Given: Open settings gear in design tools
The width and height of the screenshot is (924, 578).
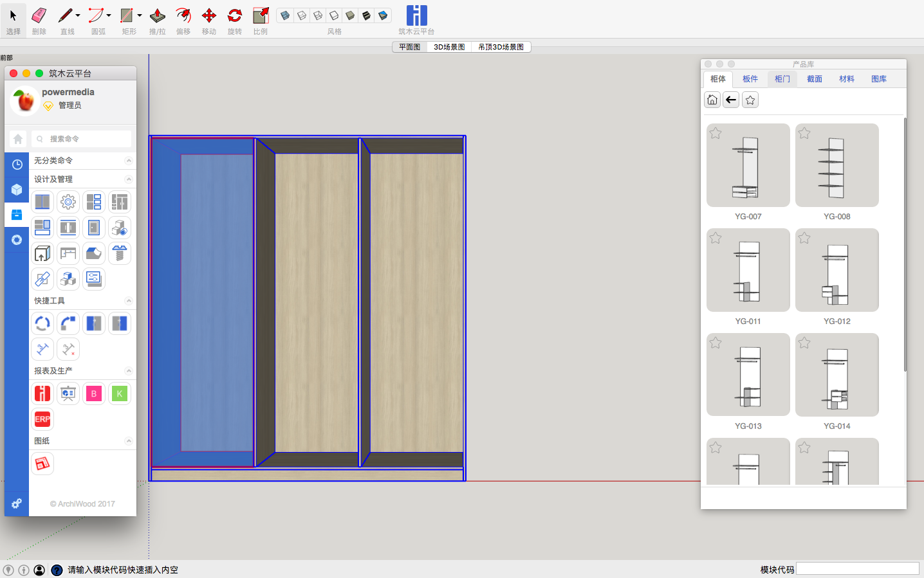Looking at the screenshot, I should 68,202.
